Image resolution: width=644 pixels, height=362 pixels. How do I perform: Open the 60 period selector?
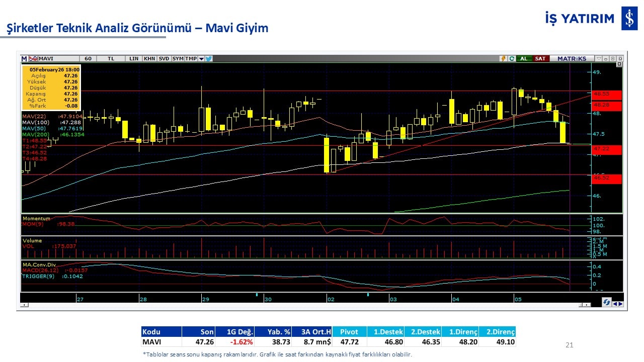(88, 59)
